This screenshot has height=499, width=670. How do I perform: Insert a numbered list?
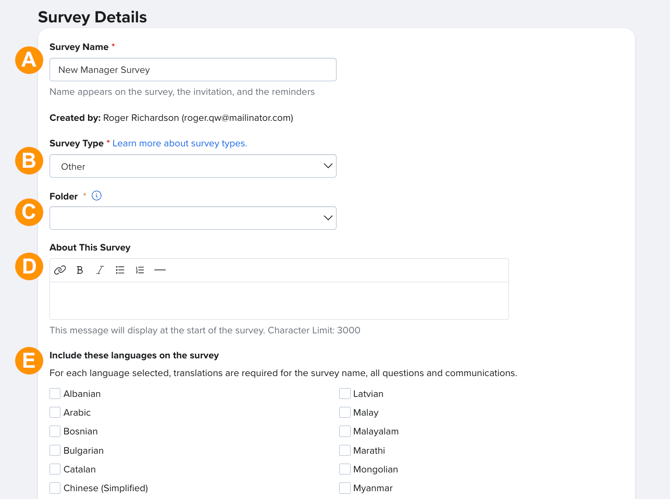tap(140, 270)
